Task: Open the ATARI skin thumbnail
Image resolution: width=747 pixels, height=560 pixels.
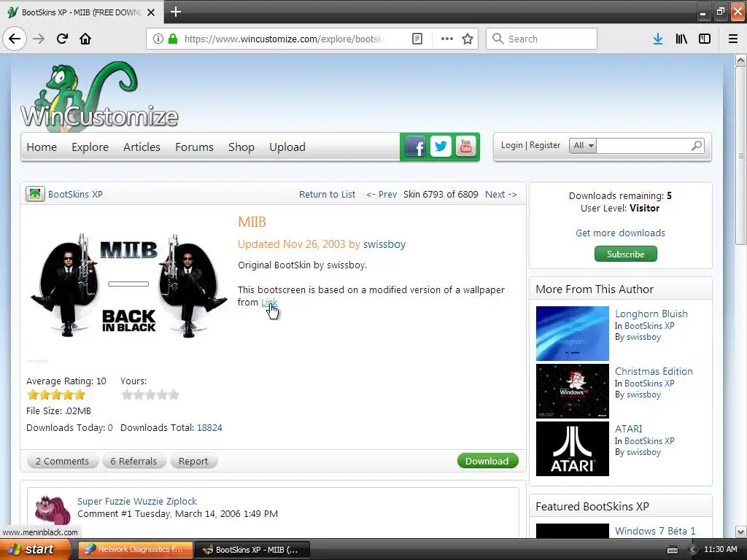Action: click(572, 448)
